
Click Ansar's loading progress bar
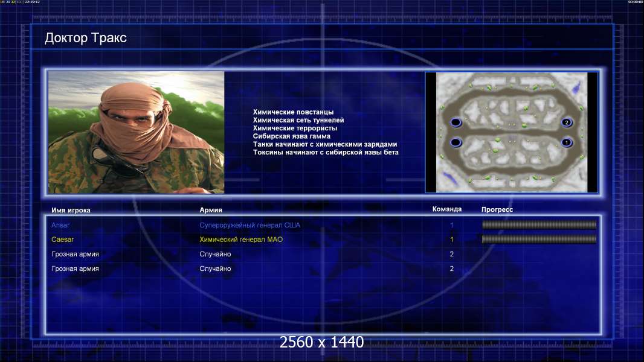click(539, 224)
